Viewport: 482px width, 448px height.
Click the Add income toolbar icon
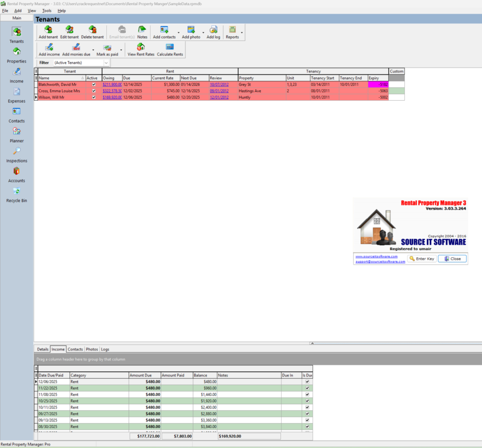tap(49, 50)
